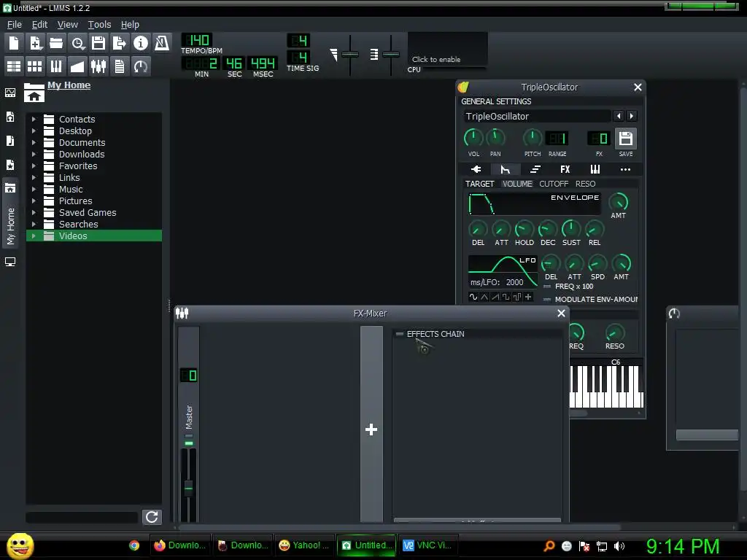Open the instrument plugins sidebar tab
The image size is (747, 560).
(10, 93)
